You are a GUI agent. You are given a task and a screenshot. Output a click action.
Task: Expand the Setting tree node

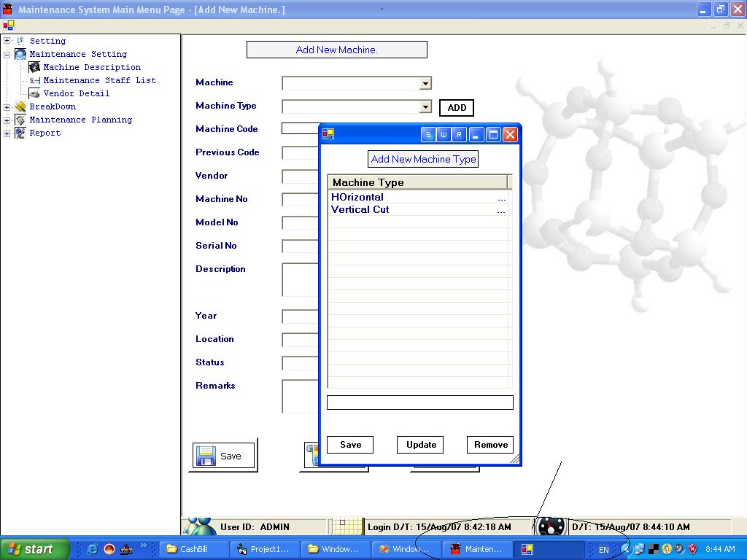(x=7, y=41)
